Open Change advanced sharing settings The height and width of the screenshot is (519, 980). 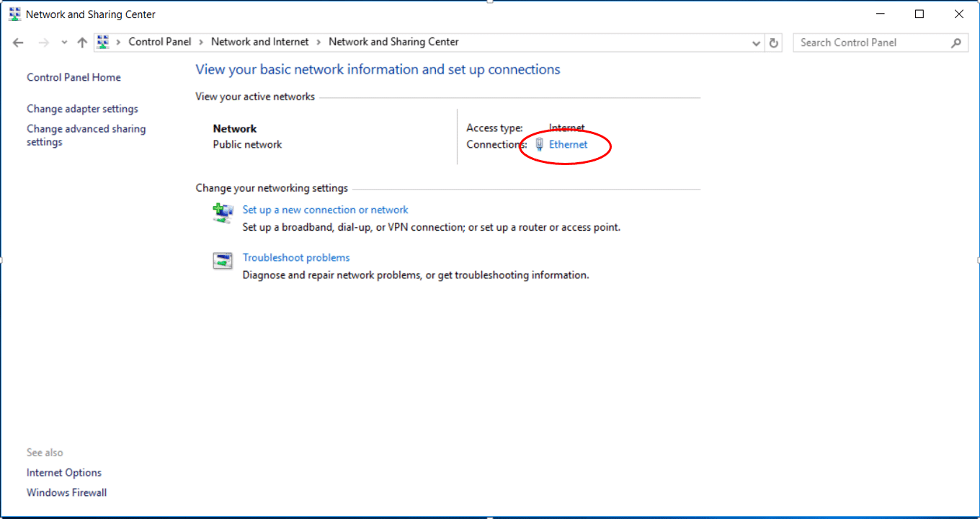point(86,136)
